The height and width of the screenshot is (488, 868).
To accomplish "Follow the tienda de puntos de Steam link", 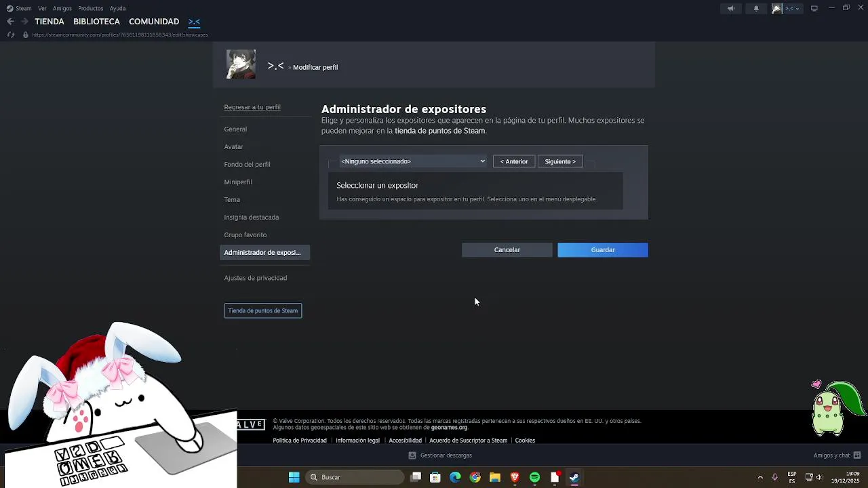I will (440, 131).
